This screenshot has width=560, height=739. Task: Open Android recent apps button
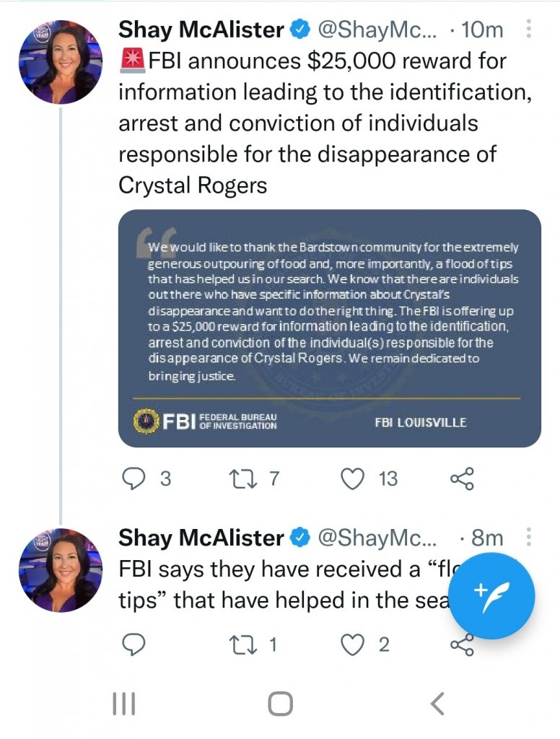click(124, 702)
